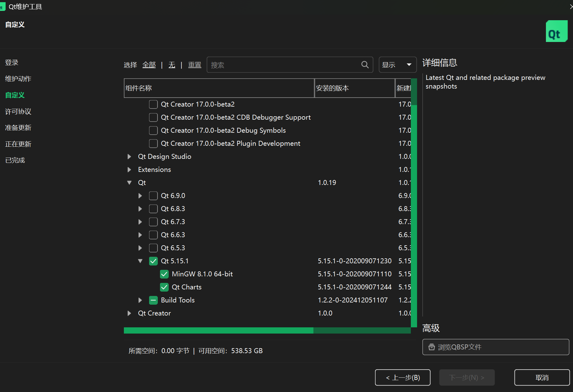Check Qt Creator 17.0.0-beta2 Plugin Development box
573x392 pixels.
click(x=153, y=144)
